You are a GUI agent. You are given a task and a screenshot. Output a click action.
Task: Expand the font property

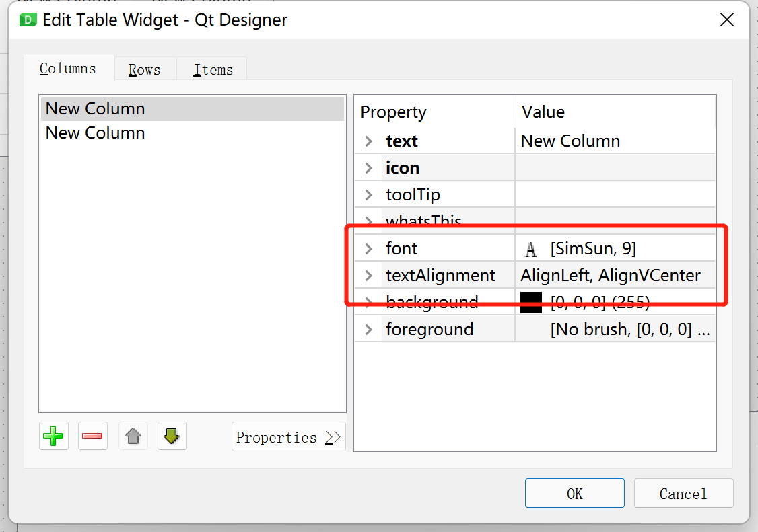coord(368,248)
